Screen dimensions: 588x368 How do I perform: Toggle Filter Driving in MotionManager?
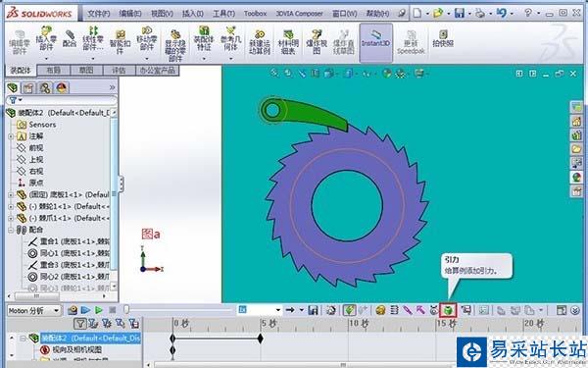click(x=107, y=323)
